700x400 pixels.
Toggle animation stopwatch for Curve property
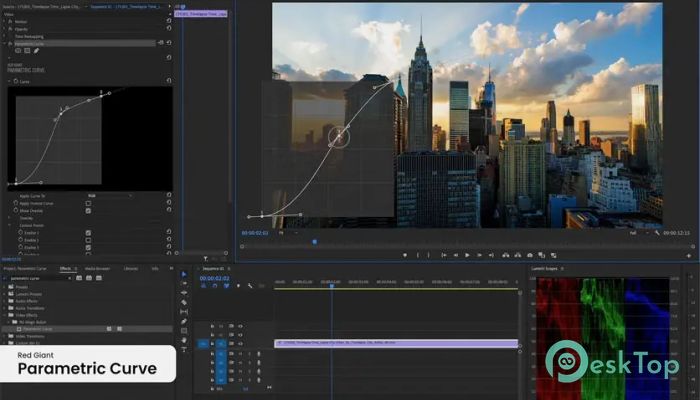pyautogui.click(x=16, y=81)
